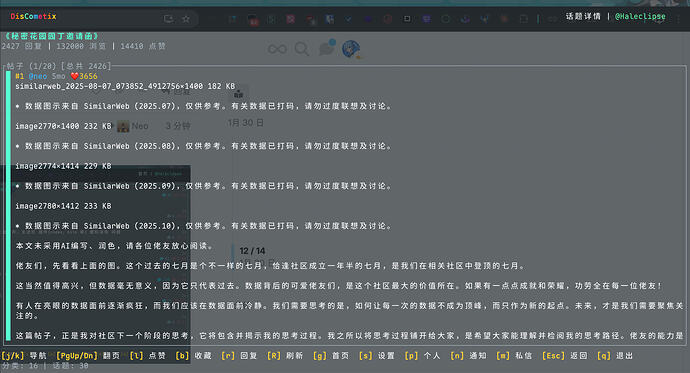Click the cyan selection bar beside post #1
This screenshot has width=690, height=373.
(x=8, y=206)
